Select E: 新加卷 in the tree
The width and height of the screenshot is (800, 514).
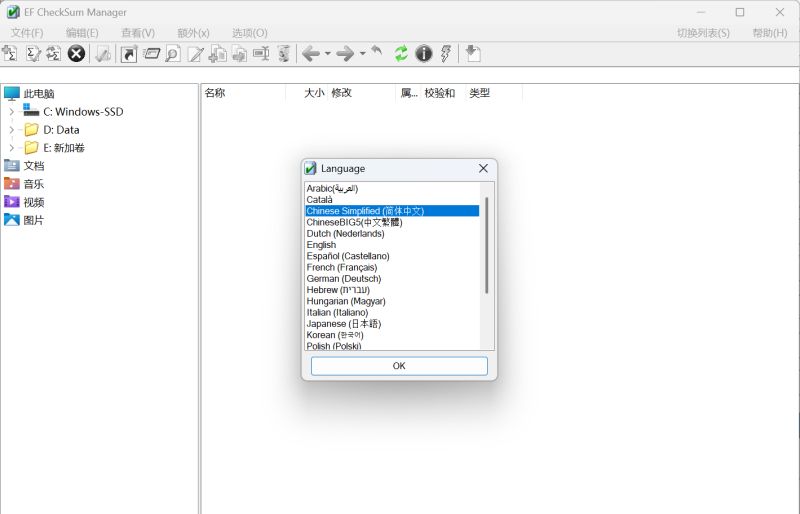coord(64,148)
